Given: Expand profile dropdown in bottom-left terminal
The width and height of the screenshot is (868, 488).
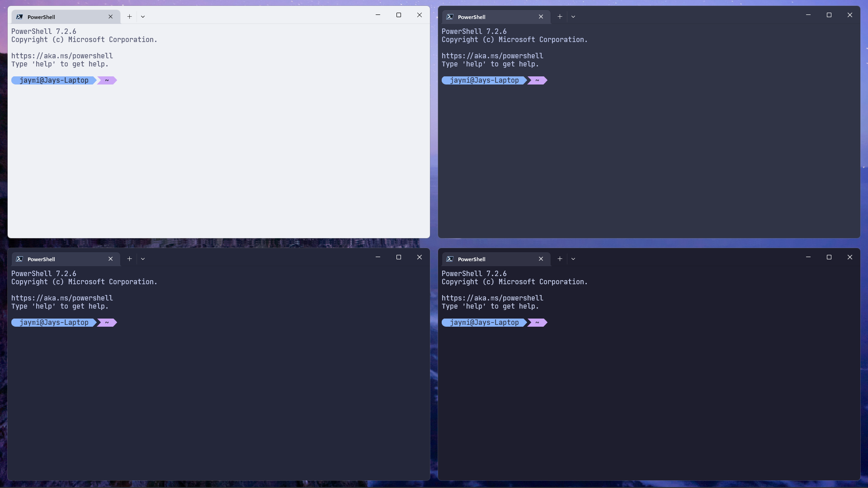Looking at the screenshot, I should (x=143, y=259).
